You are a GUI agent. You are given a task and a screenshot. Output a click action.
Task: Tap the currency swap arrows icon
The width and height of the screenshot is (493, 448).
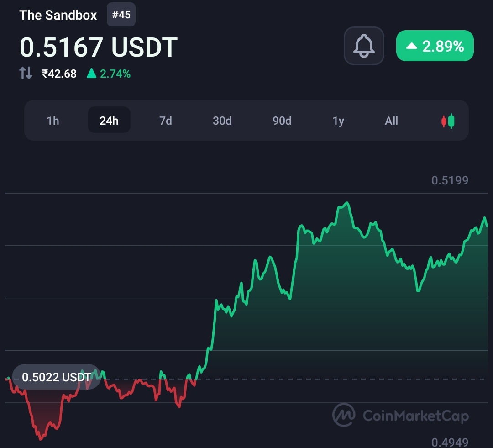[26, 73]
